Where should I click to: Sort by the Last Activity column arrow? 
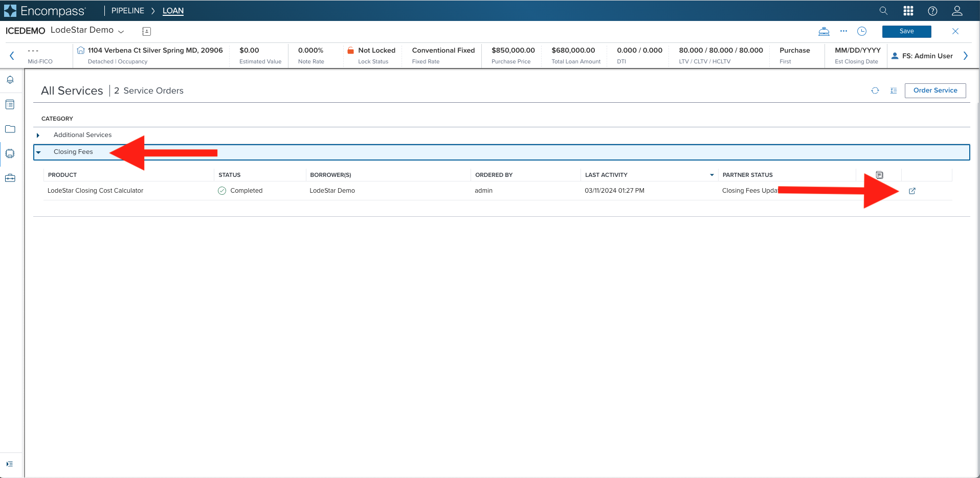(711, 175)
